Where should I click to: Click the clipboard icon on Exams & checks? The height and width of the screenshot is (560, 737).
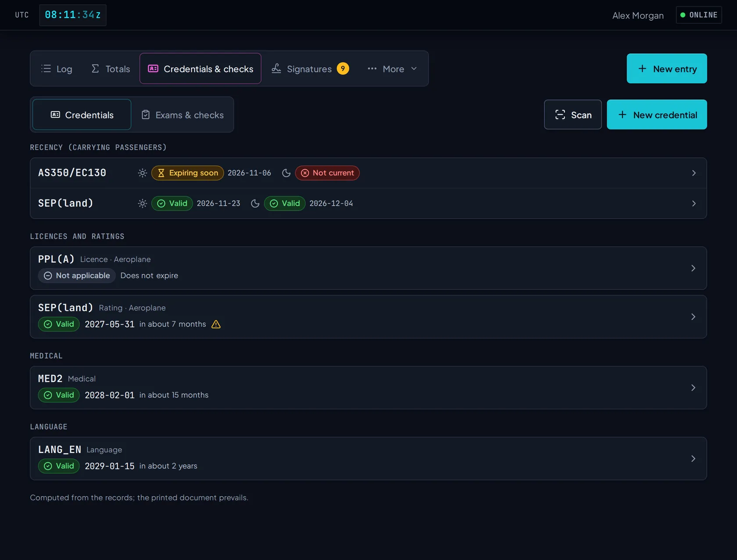coord(146,114)
